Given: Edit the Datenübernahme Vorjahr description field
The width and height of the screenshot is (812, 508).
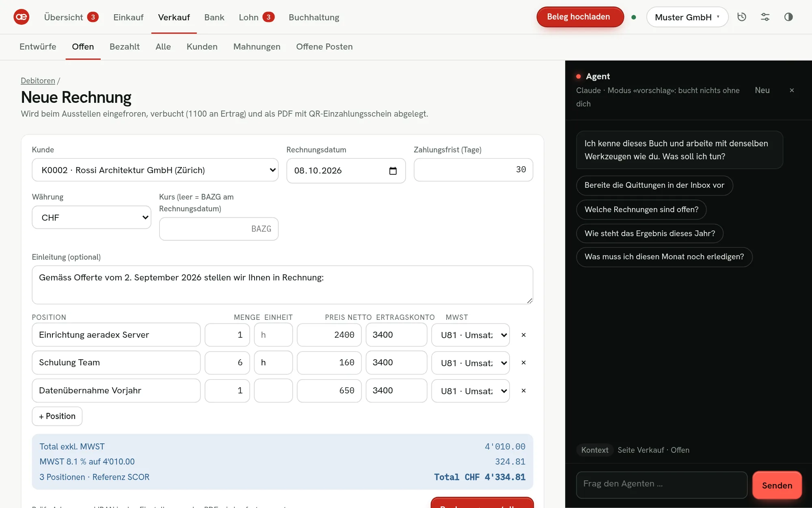Looking at the screenshot, I should pyautogui.click(x=116, y=391).
